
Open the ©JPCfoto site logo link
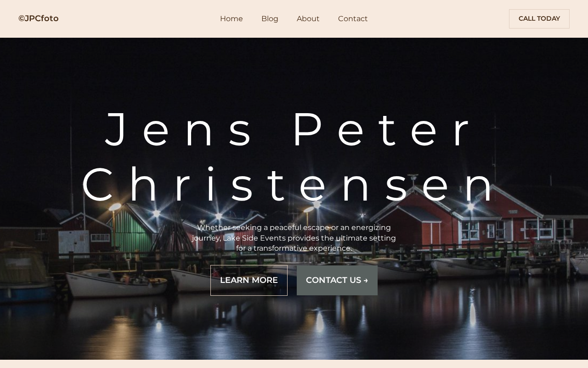point(39,18)
